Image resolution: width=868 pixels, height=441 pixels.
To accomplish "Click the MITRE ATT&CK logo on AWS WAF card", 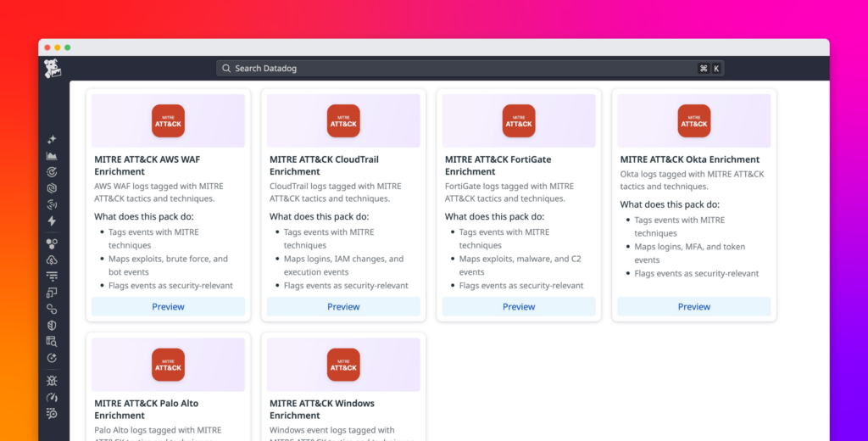I will coord(169,120).
